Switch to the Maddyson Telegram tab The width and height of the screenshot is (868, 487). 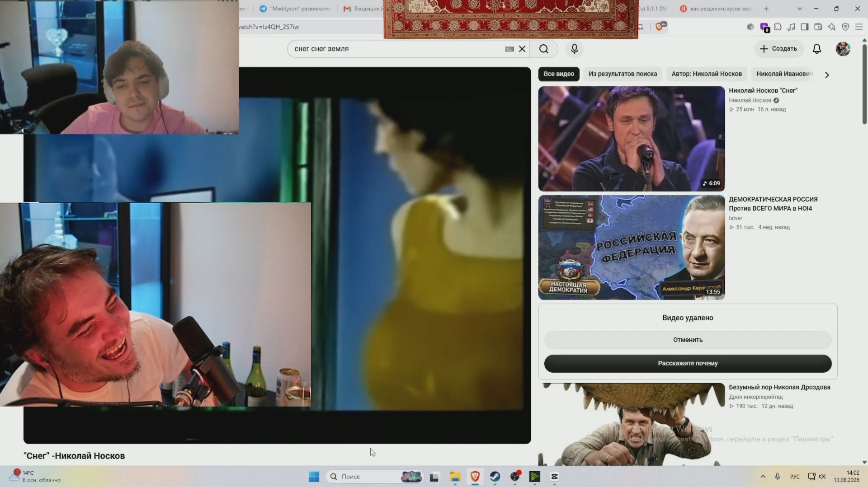tap(296, 9)
